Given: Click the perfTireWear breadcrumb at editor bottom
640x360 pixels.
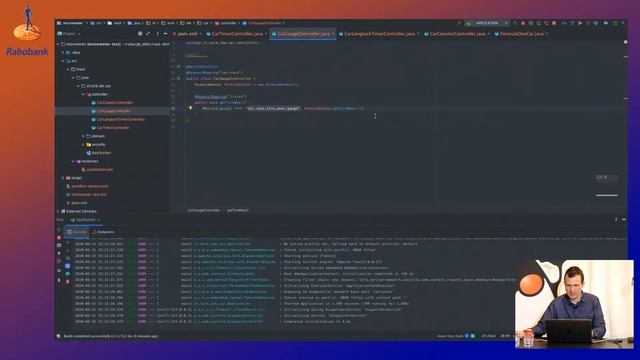Looking at the screenshot, I should tap(238, 210).
